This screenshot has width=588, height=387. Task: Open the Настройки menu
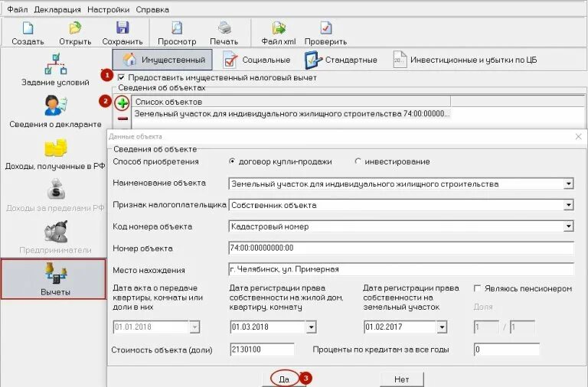[109, 10]
